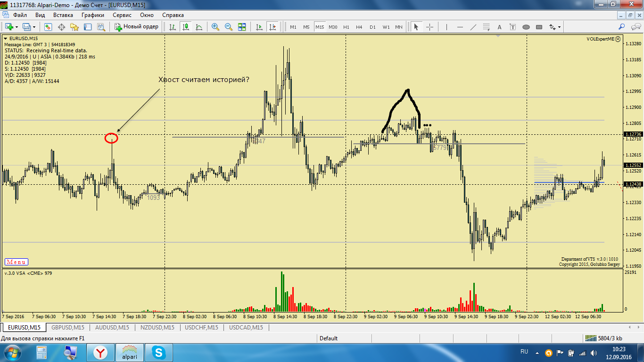Toggle Auto Scroll chart option
This screenshot has height=362, width=644.
click(259, 27)
